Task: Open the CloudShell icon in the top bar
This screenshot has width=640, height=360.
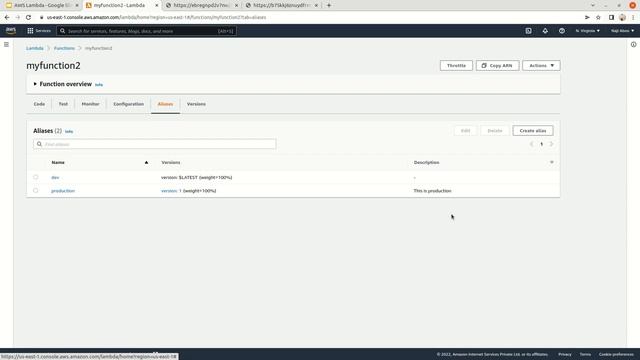Action: coord(529,31)
